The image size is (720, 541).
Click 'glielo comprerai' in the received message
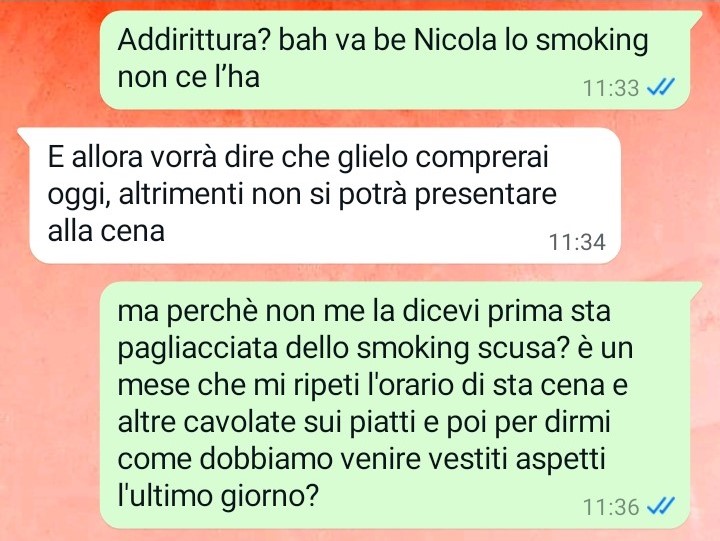pyautogui.click(x=443, y=159)
